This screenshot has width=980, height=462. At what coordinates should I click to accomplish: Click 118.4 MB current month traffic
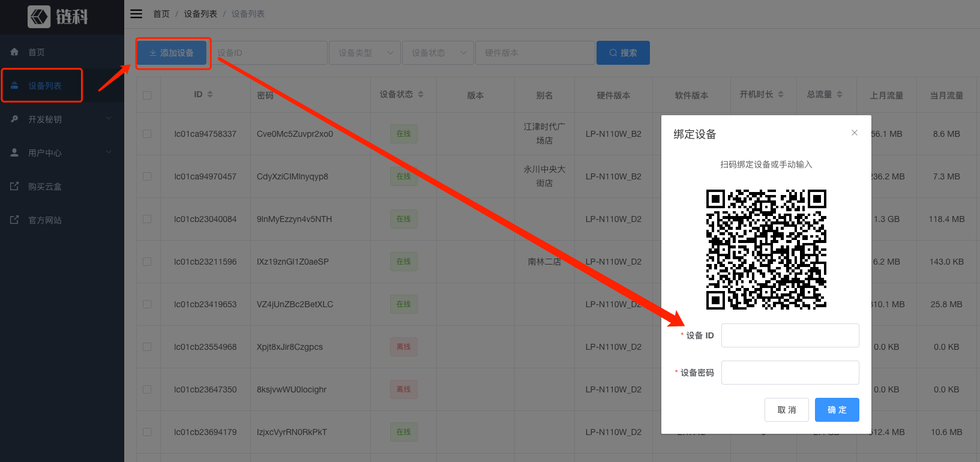tap(946, 219)
